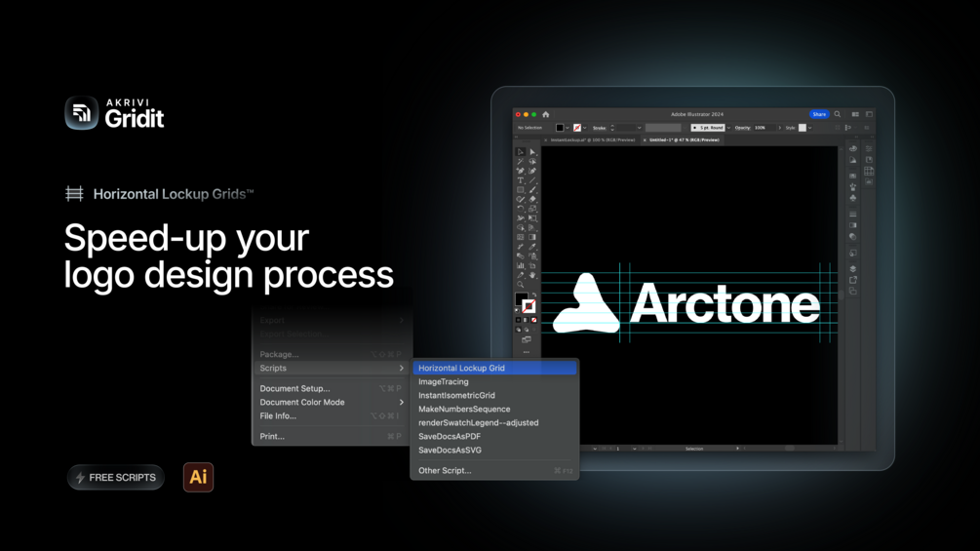Select the Hand tool
This screenshot has width=980, height=551.
click(x=532, y=274)
